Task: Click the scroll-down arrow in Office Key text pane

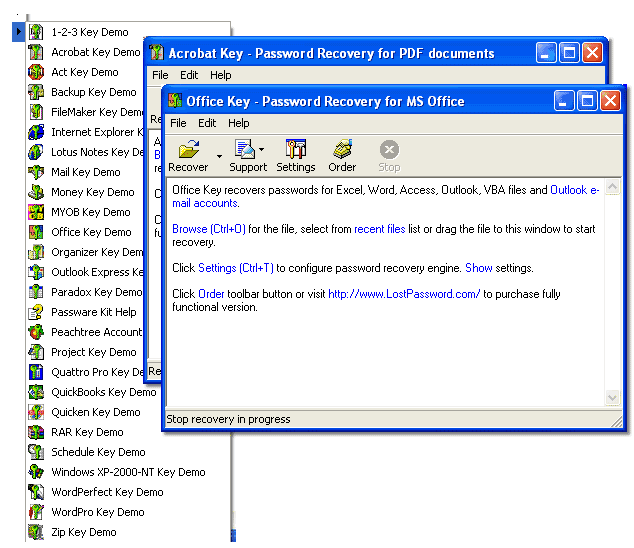Action: 613,397
